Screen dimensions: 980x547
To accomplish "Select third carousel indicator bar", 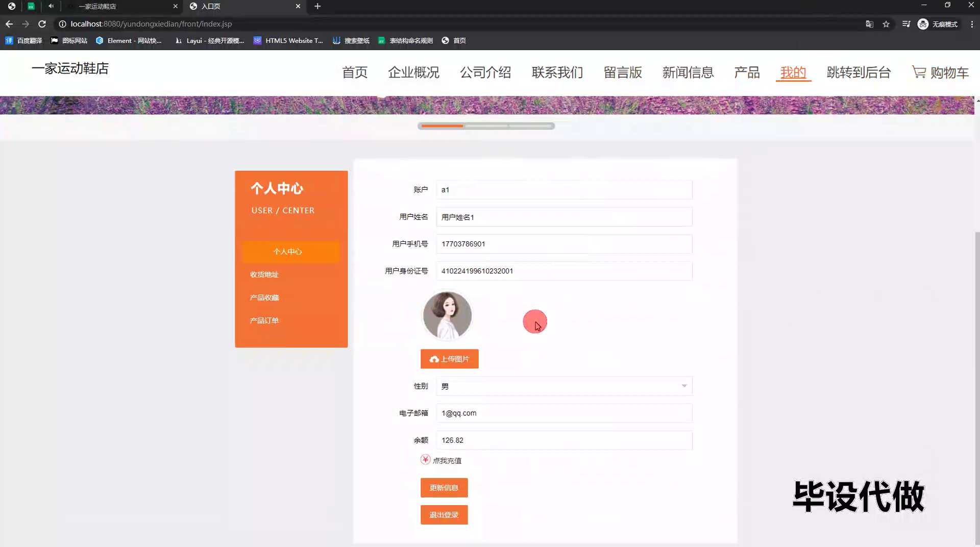I will coord(530,126).
